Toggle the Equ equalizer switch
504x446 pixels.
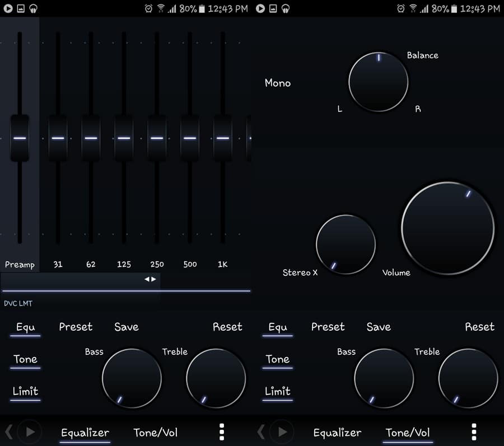coord(25,327)
